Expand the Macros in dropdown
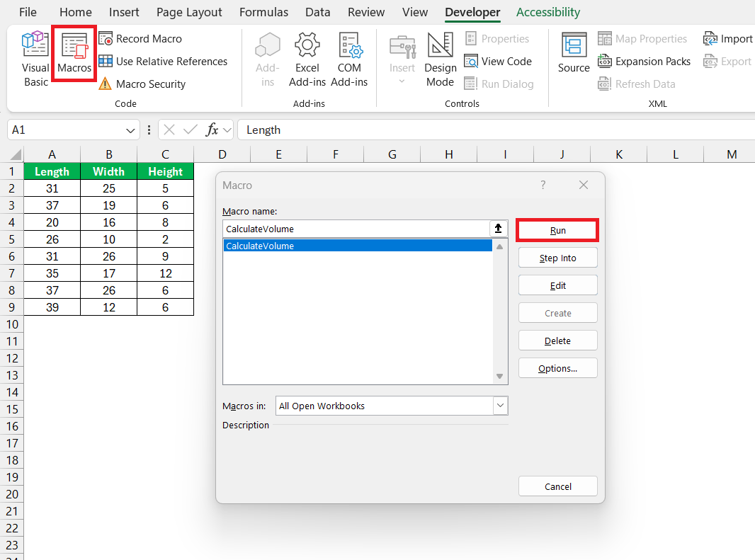The width and height of the screenshot is (755, 560). click(x=500, y=406)
